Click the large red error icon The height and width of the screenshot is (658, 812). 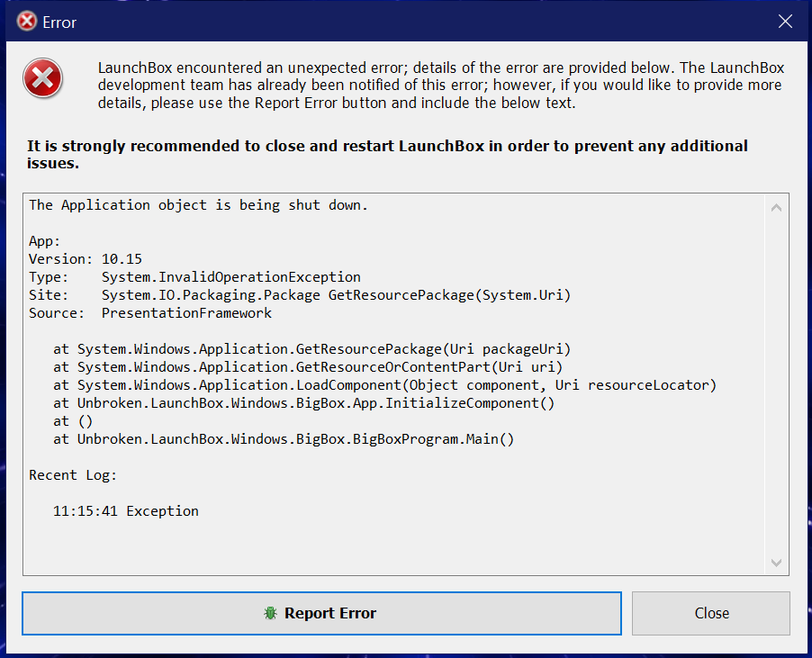coord(42,78)
